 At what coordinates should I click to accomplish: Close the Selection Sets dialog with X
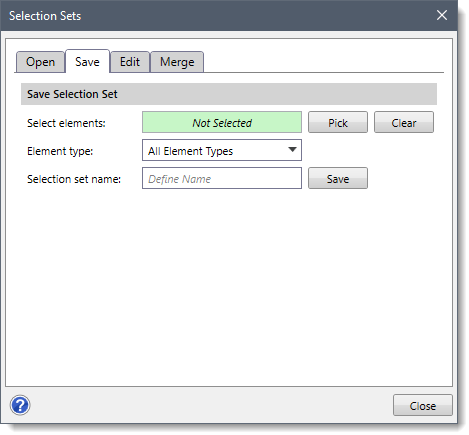[442, 15]
